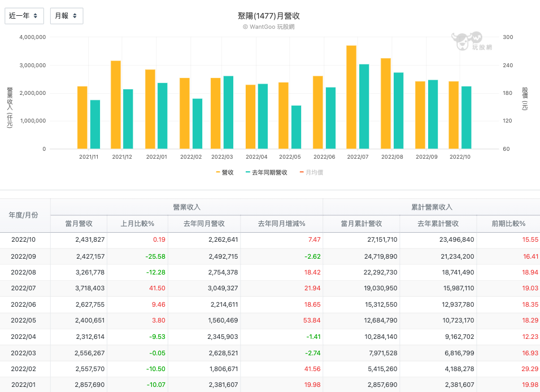Click the 去年累計營收 column header
This screenshot has width=540, height=392.
tap(438, 224)
